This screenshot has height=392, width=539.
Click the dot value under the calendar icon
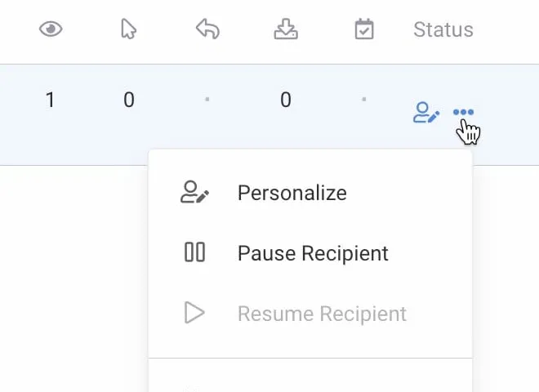click(x=364, y=100)
